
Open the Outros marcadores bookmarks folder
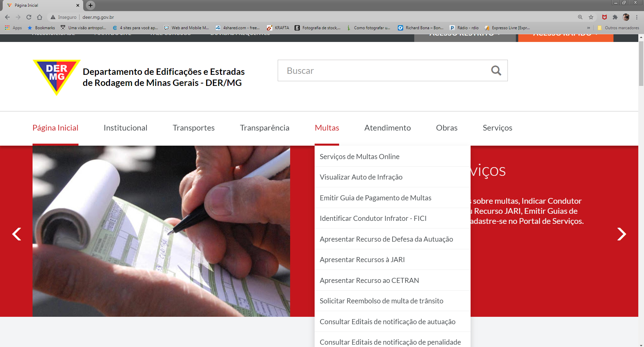618,28
